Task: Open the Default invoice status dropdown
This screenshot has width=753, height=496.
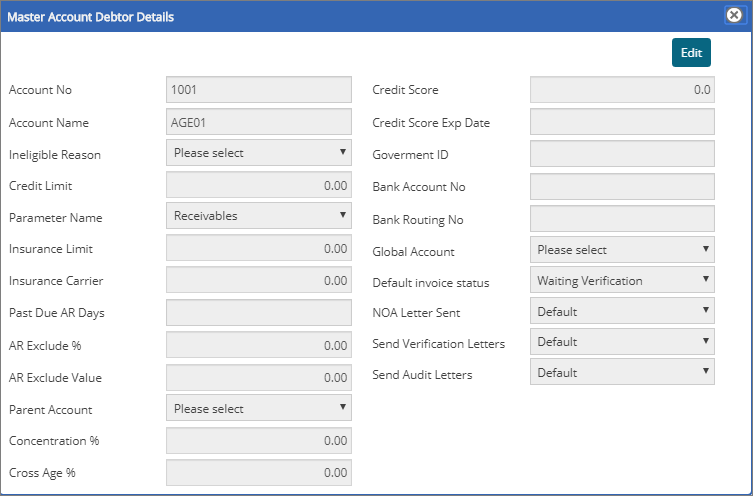Action: [x=622, y=281]
